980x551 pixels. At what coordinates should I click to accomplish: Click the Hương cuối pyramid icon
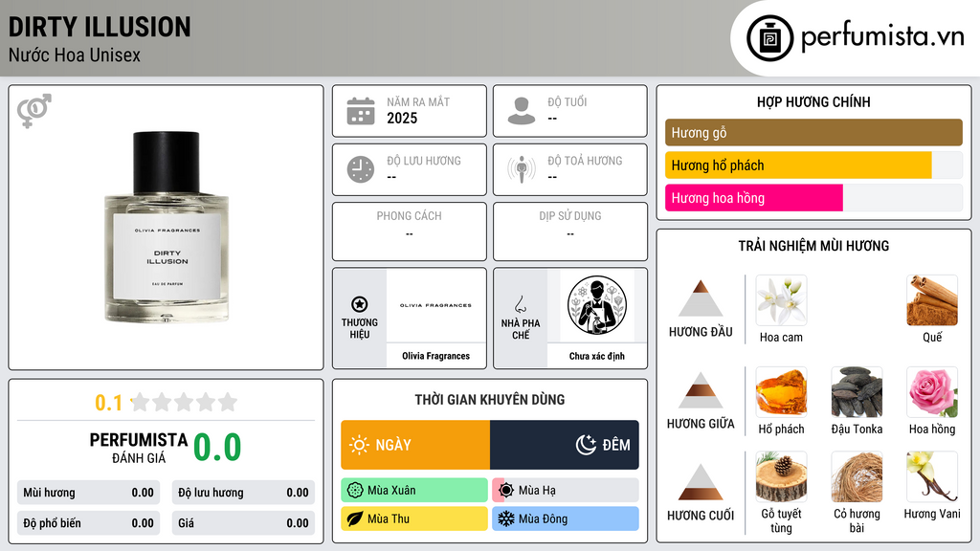(x=701, y=482)
